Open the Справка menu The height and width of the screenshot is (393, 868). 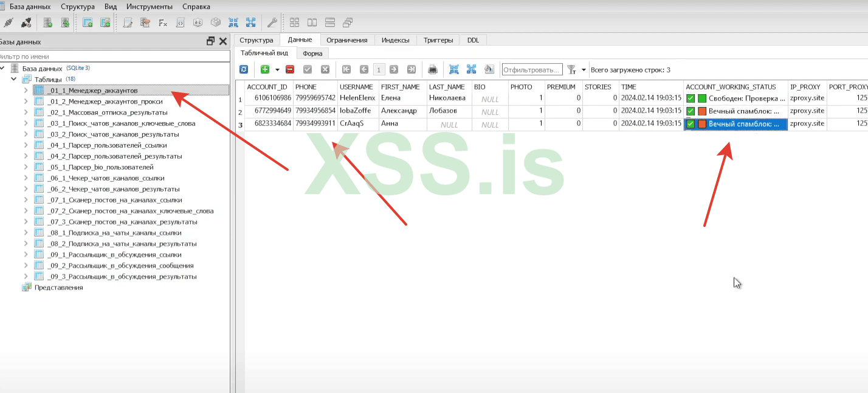(x=196, y=7)
